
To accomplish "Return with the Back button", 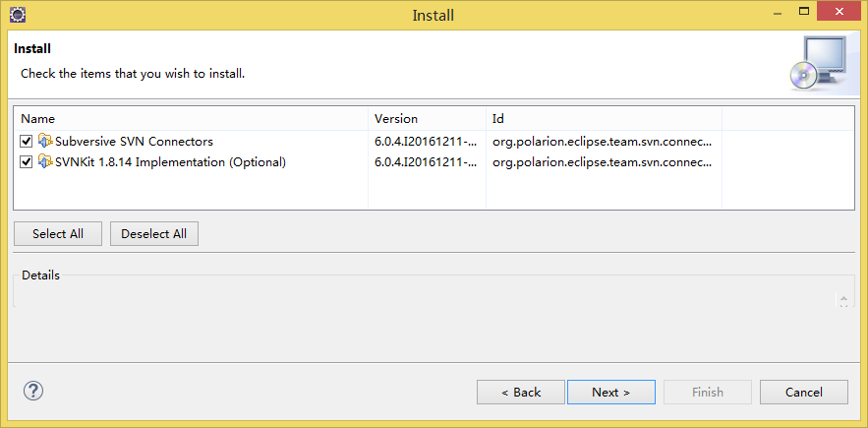I will pyautogui.click(x=521, y=392).
